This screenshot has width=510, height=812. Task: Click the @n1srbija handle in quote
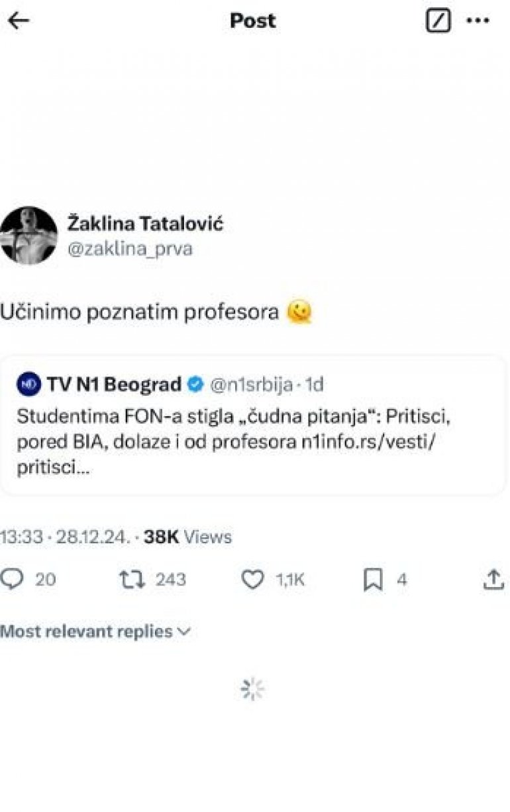(251, 384)
